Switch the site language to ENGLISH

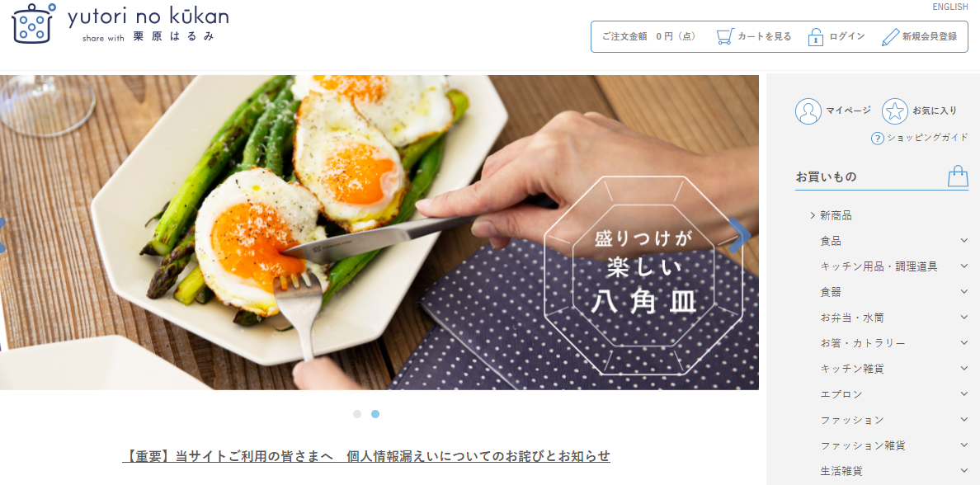950,7
